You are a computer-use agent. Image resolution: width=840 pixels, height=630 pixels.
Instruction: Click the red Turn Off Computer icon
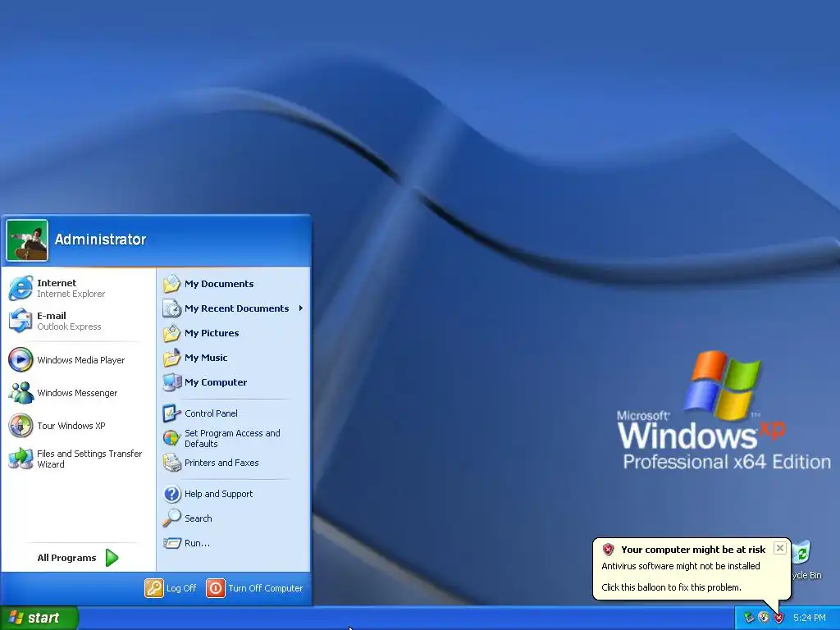216,588
